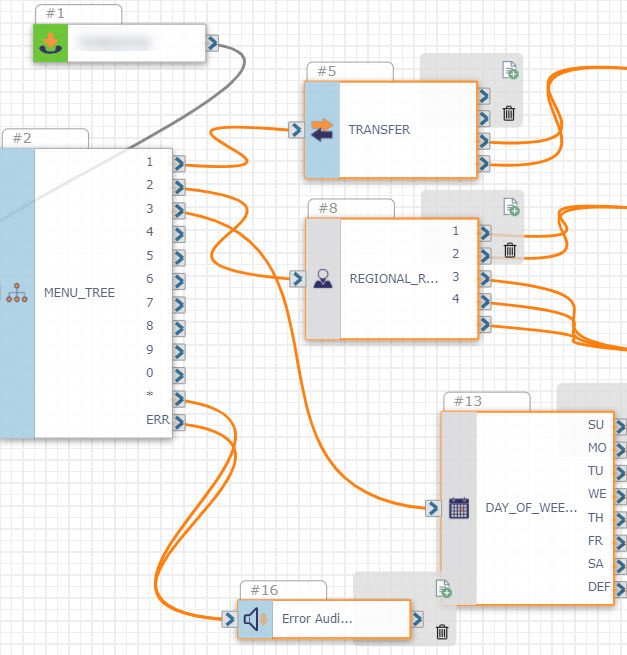
Task: Click the Error Audio speaker icon
Action: pos(256,619)
